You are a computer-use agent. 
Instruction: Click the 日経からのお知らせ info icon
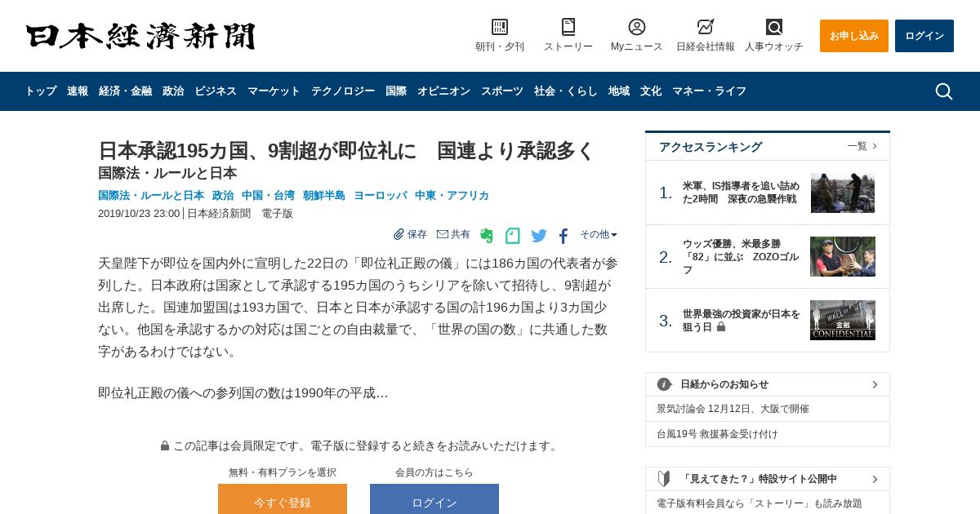tap(665, 384)
